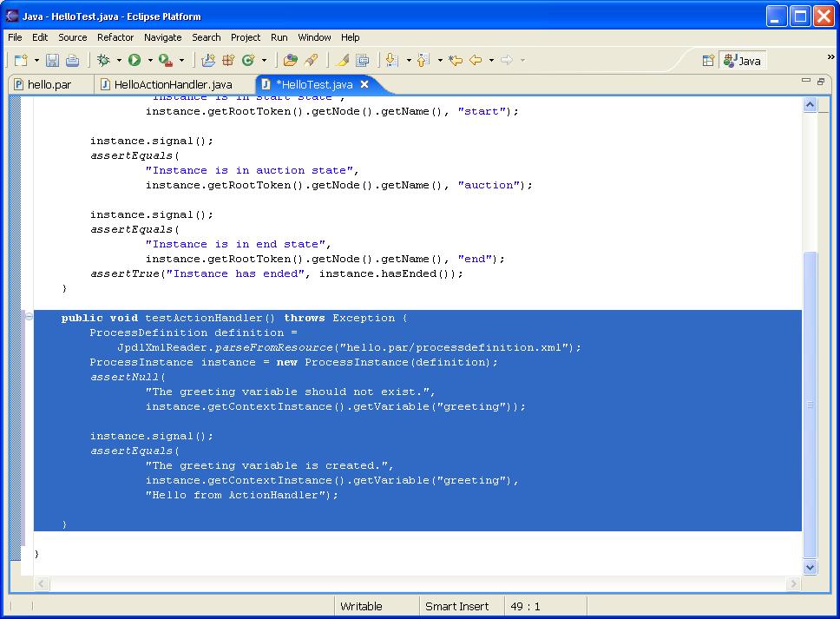The image size is (840, 619).
Task: Open the Forward history dropdown arrow
Action: pos(522,60)
